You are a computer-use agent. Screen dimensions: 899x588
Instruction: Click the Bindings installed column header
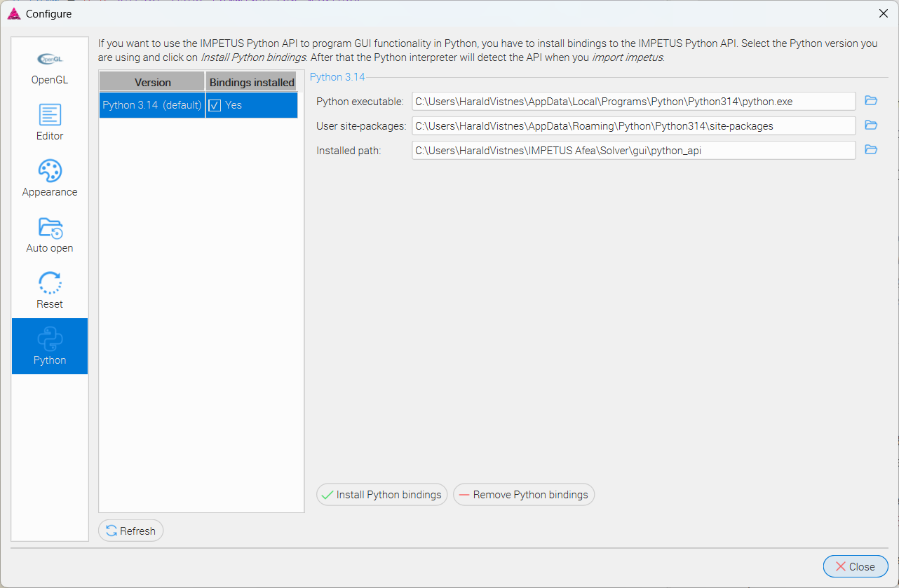click(252, 82)
